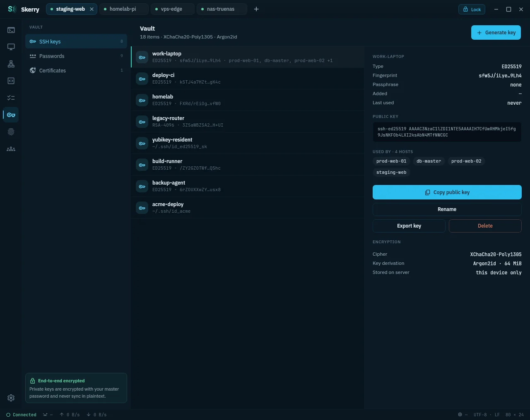Click key icon on backup-agent row
Image resolution: width=530 pixels, height=420 pixels.
pos(142,186)
